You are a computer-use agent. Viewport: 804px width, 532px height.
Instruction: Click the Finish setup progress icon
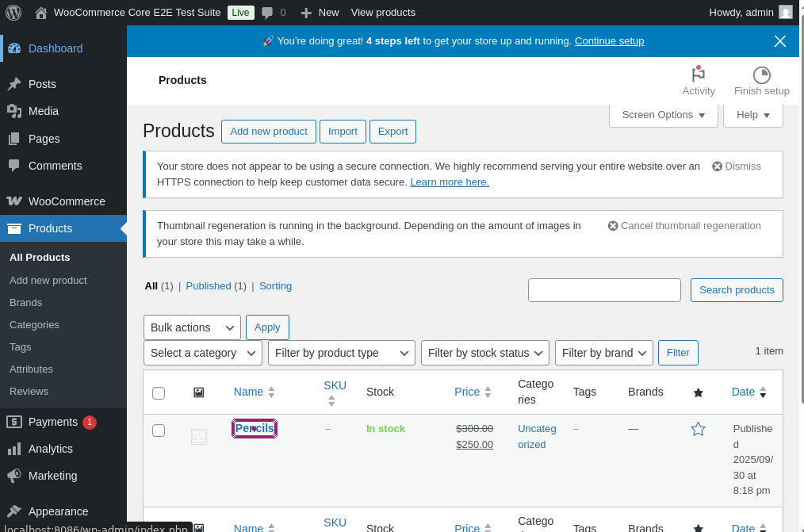click(x=761, y=75)
